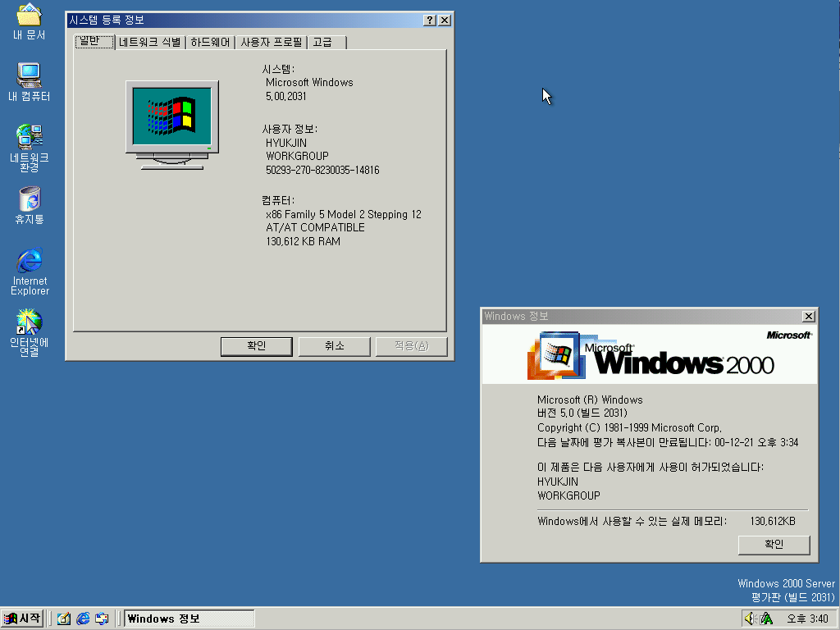Click the text x86 Family 5 Model 2 Stepping 12
This screenshot has width=840, height=630.
pyautogui.click(x=344, y=214)
